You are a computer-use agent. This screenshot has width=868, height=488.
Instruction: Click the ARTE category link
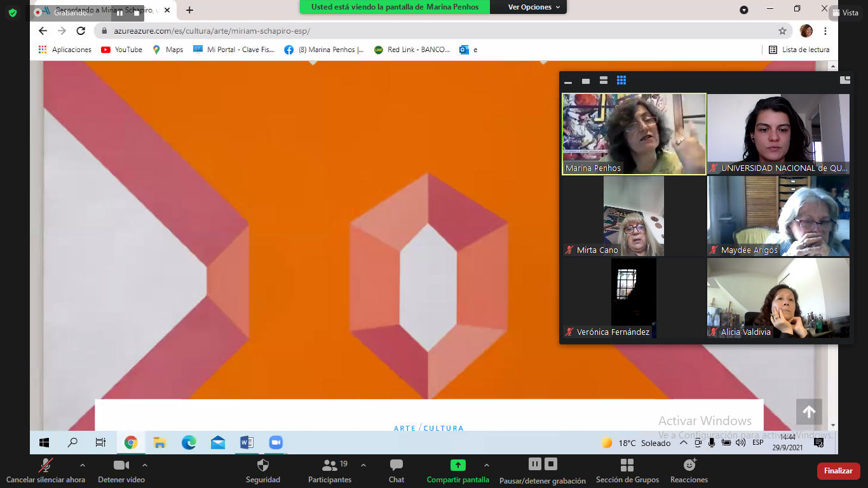(x=404, y=428)
